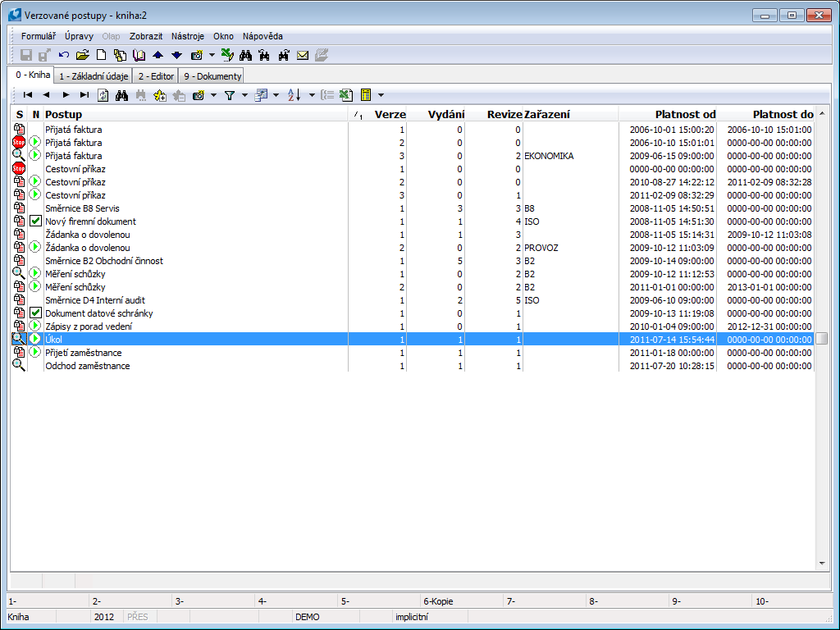Expand the A-Z sort dropdown arrow
Viewport: 840px width, 630px height.
312,95
